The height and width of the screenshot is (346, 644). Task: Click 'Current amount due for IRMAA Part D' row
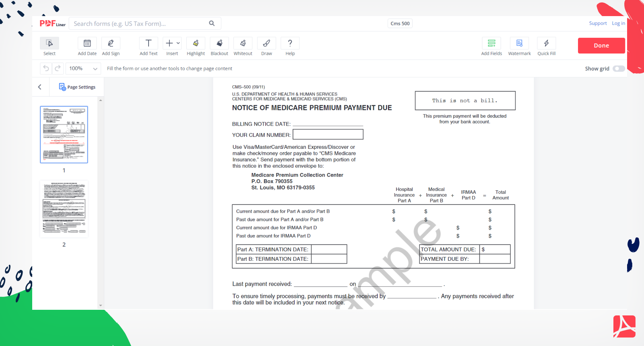coord(374,228)
